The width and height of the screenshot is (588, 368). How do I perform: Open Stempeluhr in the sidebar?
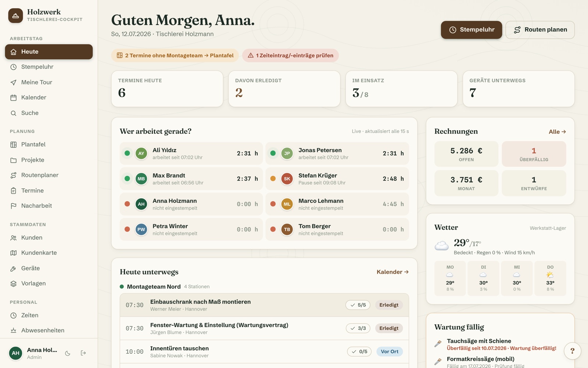[49, 67]
